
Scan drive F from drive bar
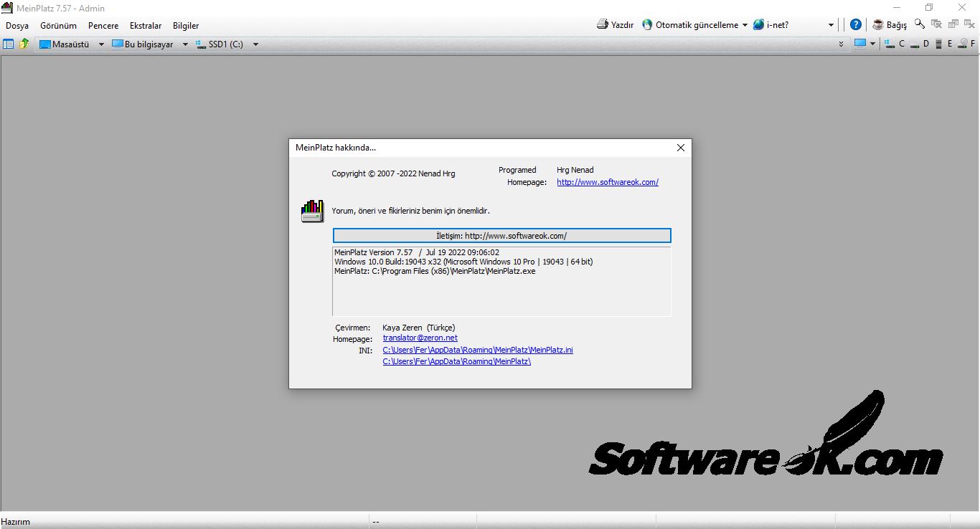pos(966,44)
